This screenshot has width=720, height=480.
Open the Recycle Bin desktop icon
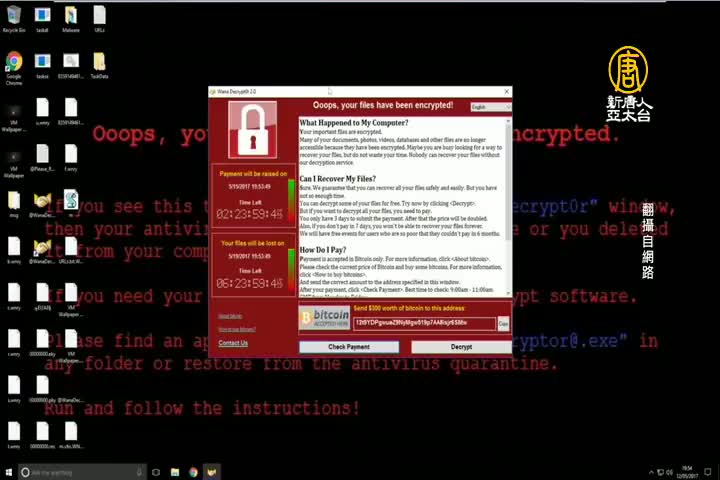(x=14, y=17)
